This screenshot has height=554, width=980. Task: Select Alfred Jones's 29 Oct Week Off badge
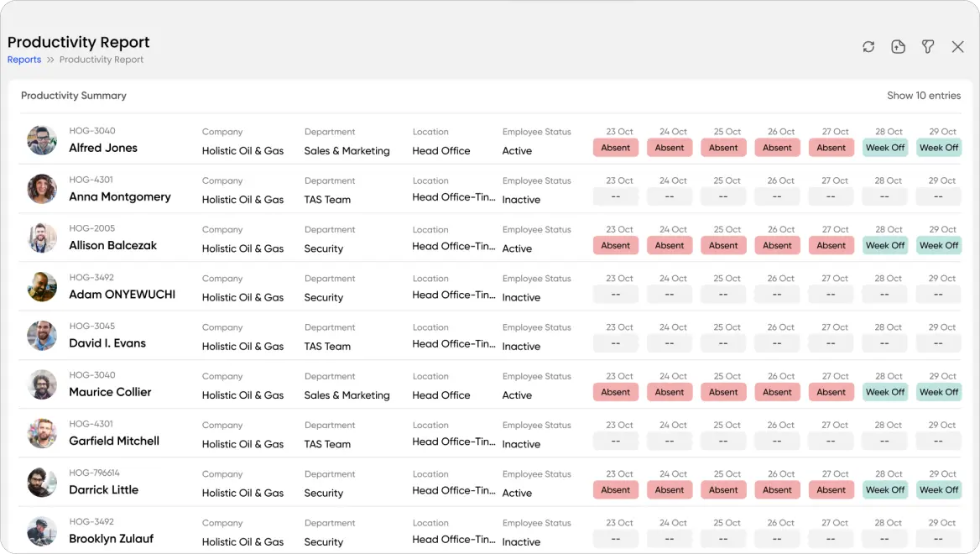pyautogui.click(x=938, y=148)
